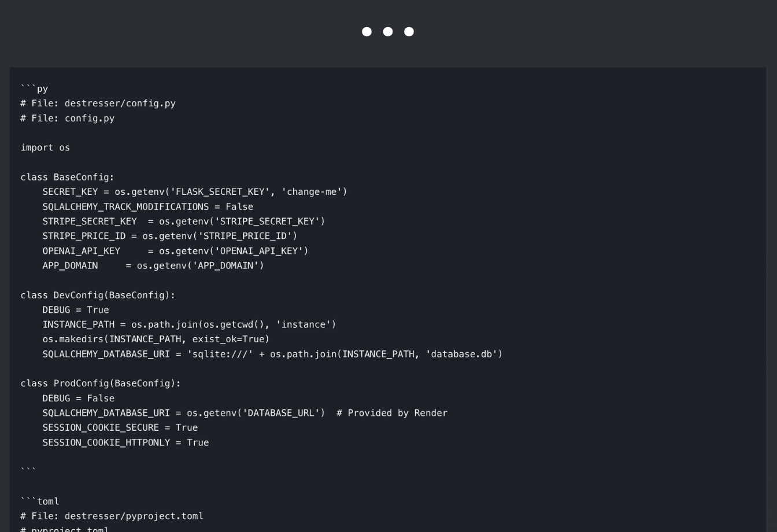This screenshot has height=532, width=777.
Task: Click the third white dot at top
Action: click(x=409, y=32)
